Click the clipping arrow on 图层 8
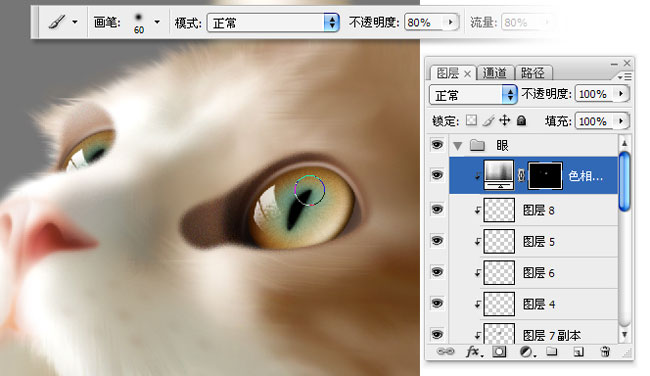 tap(478, 211)
